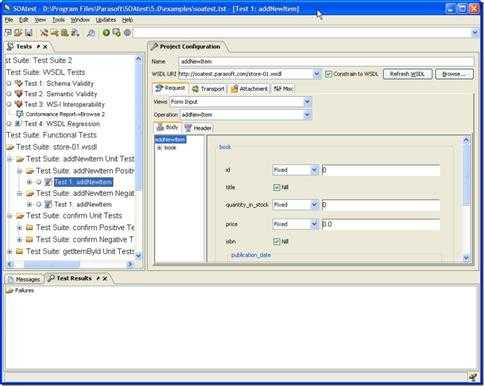This screenshot has width=484, height=386.
Task: Run tests with the green play icon
Action: click(106, 33)
